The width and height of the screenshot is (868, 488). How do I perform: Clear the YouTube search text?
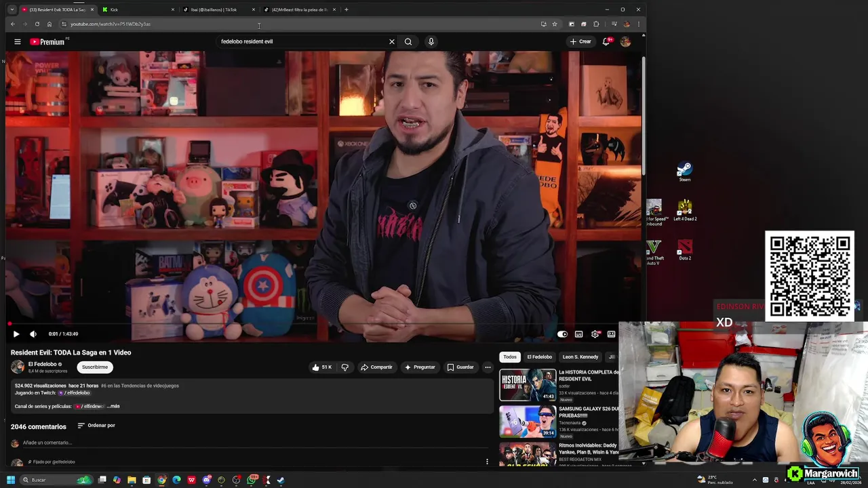(391, 41)
